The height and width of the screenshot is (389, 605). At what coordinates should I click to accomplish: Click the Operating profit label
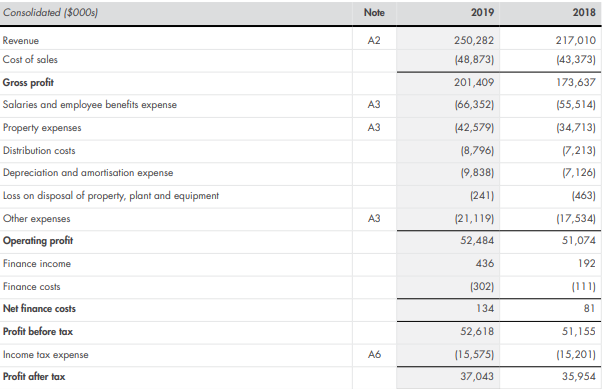[x=38, y=241]
